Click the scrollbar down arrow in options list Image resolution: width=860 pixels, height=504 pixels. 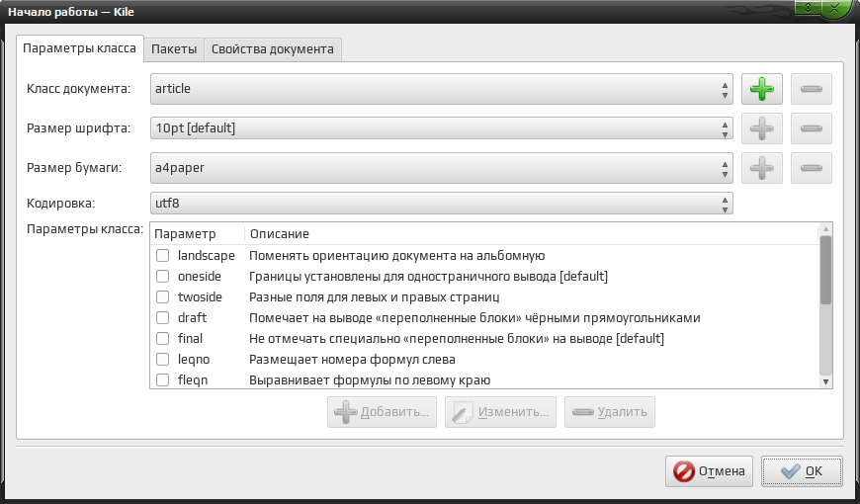click(826, 382)
